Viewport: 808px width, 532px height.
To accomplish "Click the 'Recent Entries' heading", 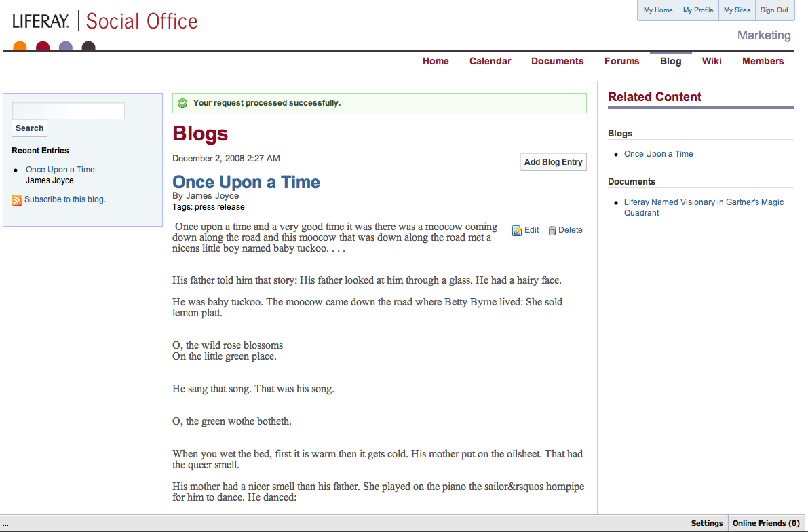I will [40, 151].
